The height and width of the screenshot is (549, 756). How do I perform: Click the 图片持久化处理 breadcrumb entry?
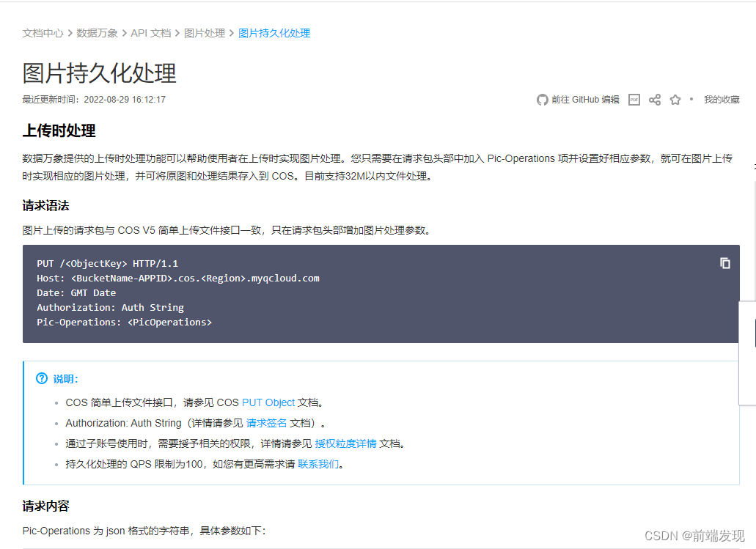274,33
